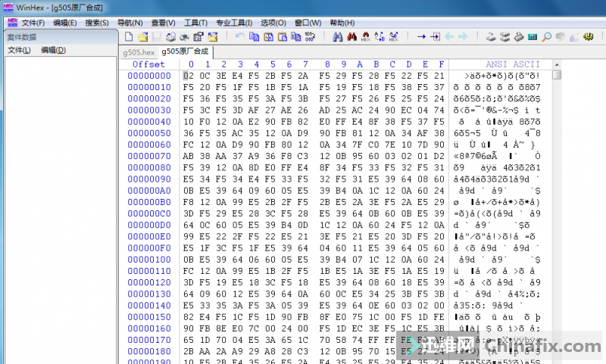
Task: Click the New file toolbar icon
Action: [127, 36]
